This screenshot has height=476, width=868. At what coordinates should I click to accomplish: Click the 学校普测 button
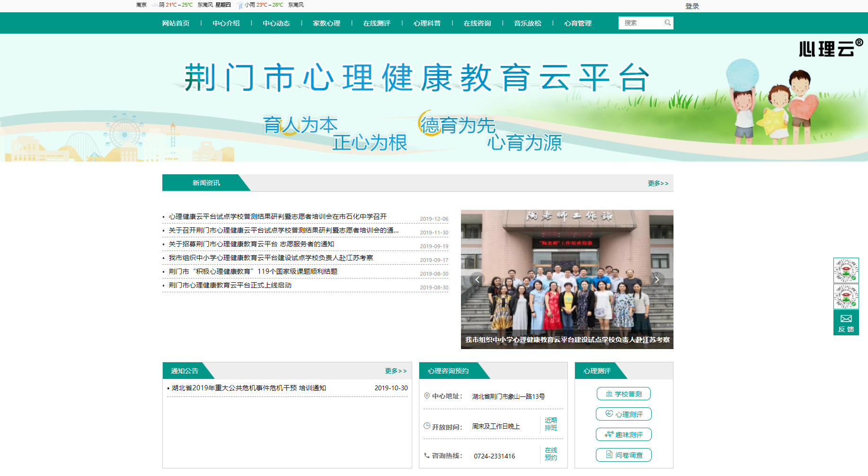pyautogui.click(x=624, y=394)
